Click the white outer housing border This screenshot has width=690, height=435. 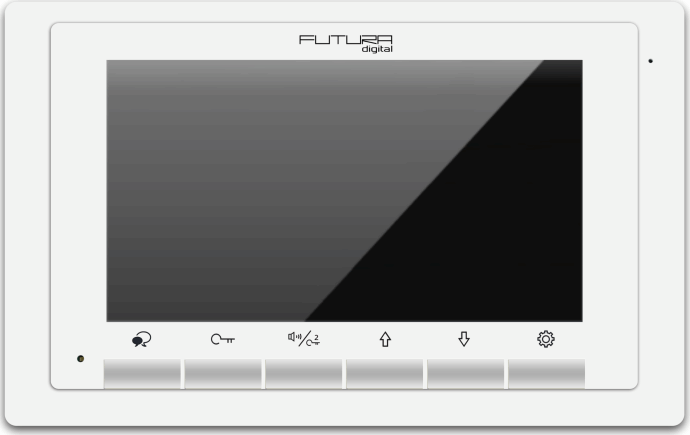click(x=345, y=409)
